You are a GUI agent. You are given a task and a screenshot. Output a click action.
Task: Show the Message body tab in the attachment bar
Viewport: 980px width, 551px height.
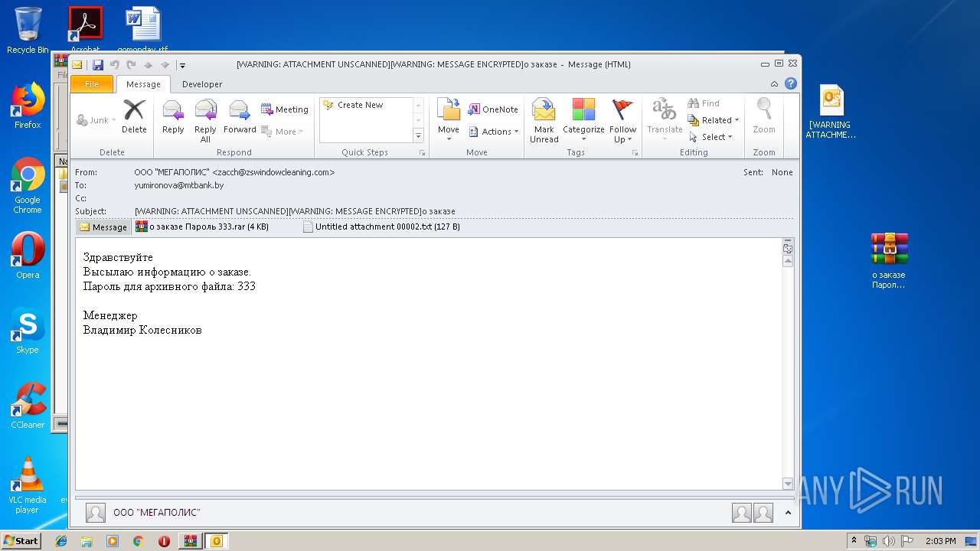coord(103,227)
